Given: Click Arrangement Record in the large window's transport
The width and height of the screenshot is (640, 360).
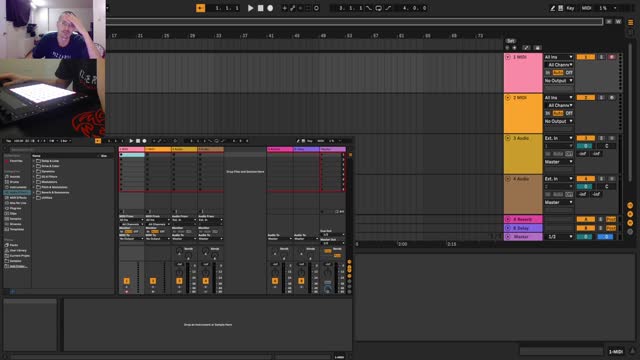Looking at the screenshot, I should (270, 8).
